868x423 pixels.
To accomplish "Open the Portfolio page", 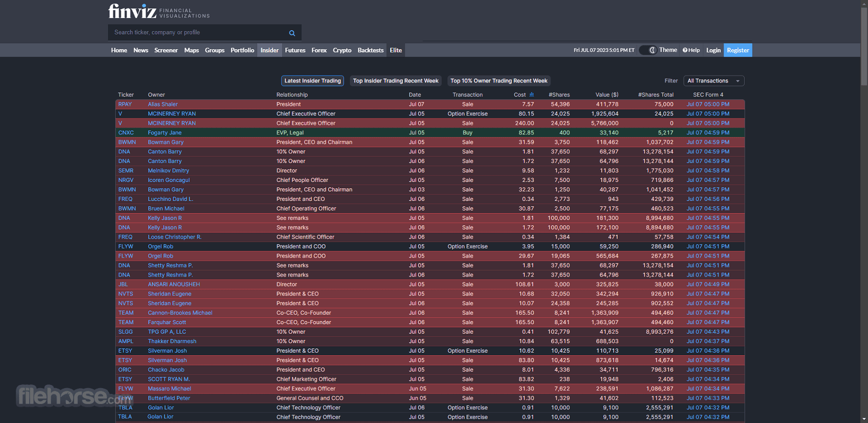I will 242,50.
